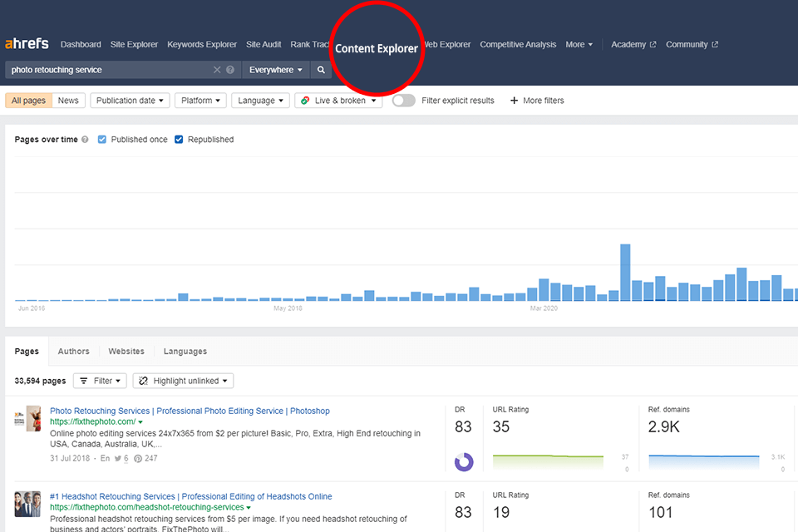Click the DR 83 donut chart
Screen dimensions: 798x532
463,461
